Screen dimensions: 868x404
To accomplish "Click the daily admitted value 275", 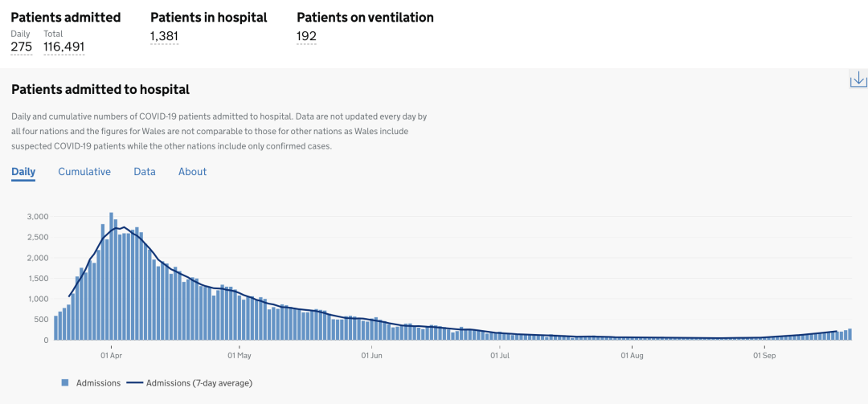I will tap(22, 47).
